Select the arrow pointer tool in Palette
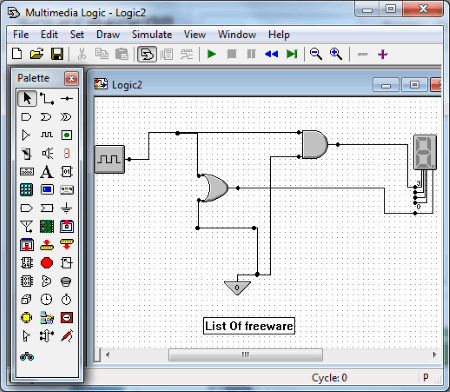Viewport: 450px width, 392px height. tap(27, 99)
